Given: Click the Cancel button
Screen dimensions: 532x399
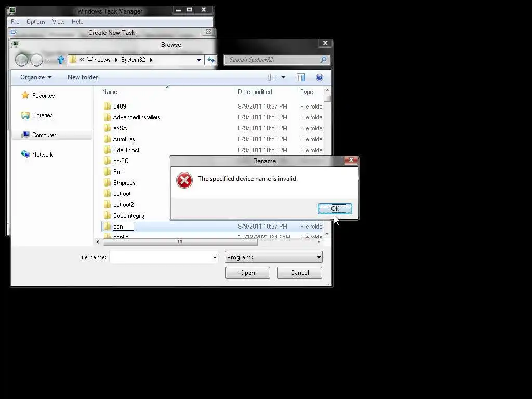Looking at the screenshot, I should coord(300,273).
